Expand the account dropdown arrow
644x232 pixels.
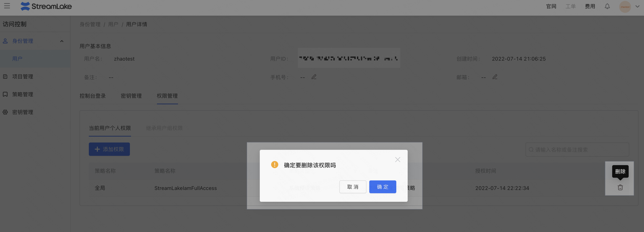click(x=638, y=6)
